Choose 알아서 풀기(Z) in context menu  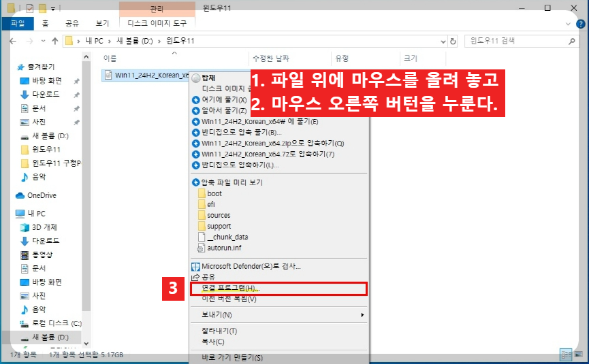[224, 110]
